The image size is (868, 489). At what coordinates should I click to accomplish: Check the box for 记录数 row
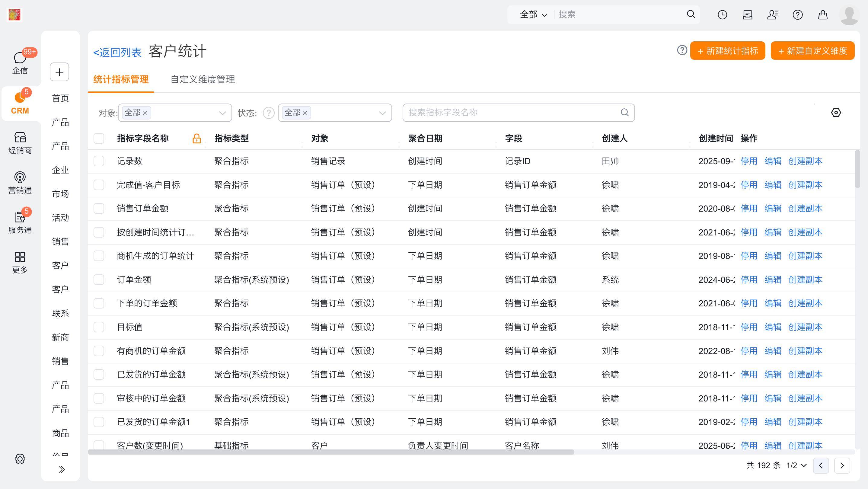pos(99,161)
